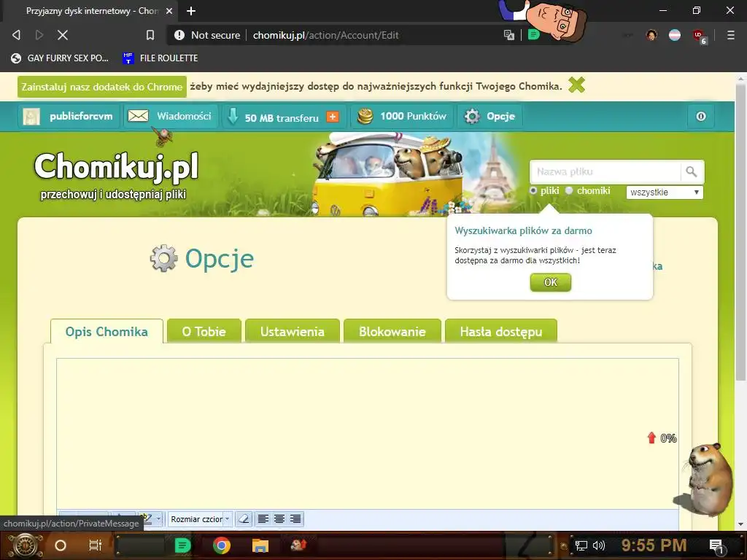Click the search magnifier button
Viewport: 747px width, 560px height.
tap(692, 171)
